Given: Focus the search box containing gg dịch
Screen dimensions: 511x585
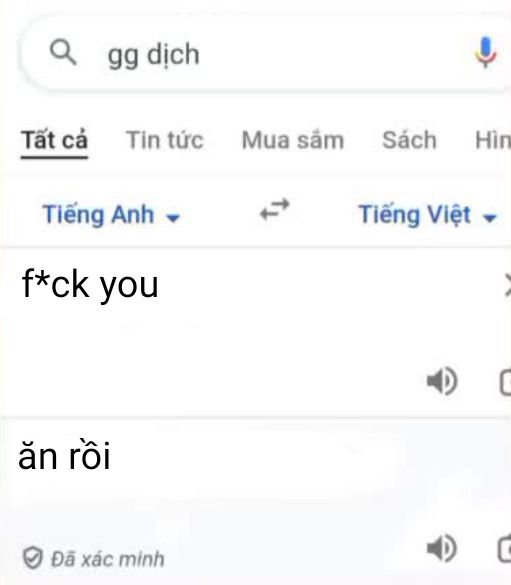Looking at the screenshot, I should [x=265, y=53].
